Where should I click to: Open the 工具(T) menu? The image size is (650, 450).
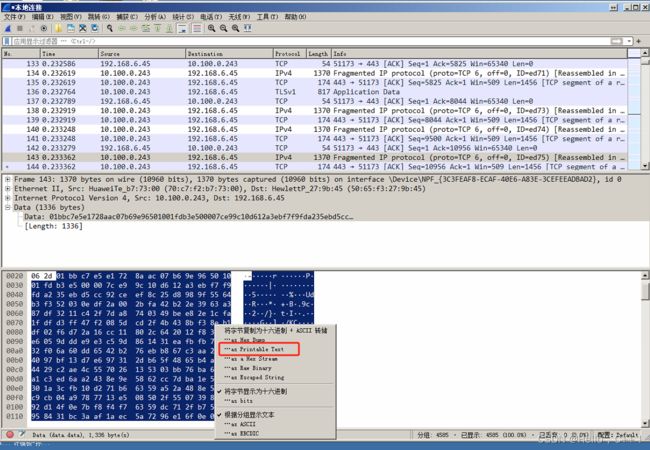[267, 17]
